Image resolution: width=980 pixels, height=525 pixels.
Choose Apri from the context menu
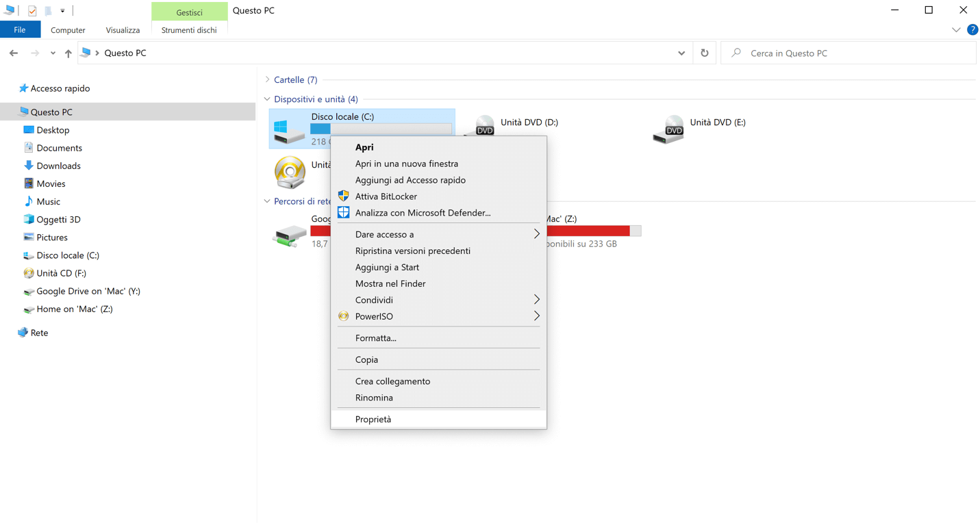[438, 147]
